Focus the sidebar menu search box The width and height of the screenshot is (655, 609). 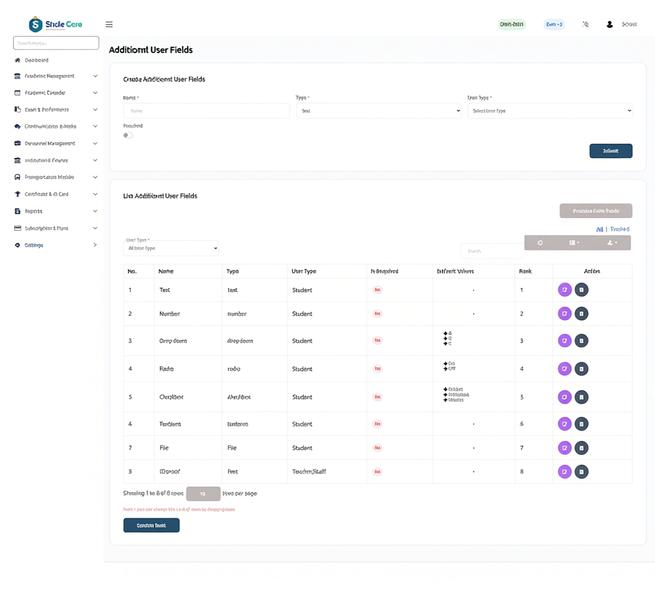tap(56, 43)
